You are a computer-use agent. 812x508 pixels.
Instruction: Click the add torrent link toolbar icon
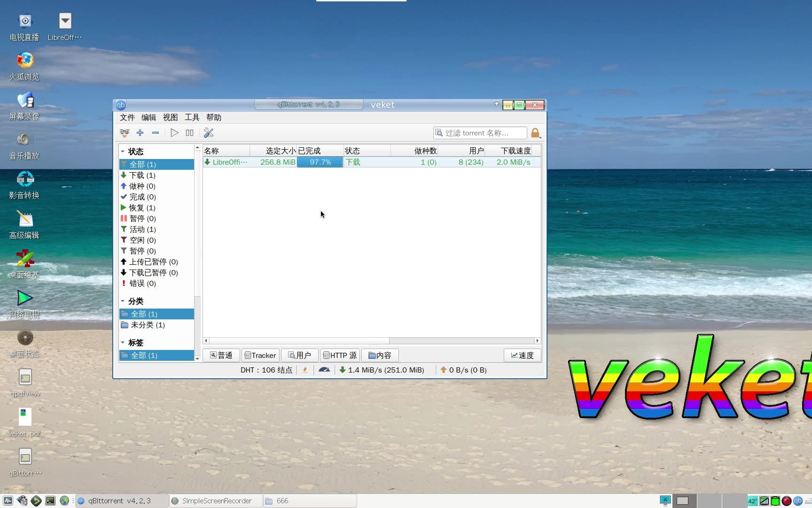(x=125, y=133)
